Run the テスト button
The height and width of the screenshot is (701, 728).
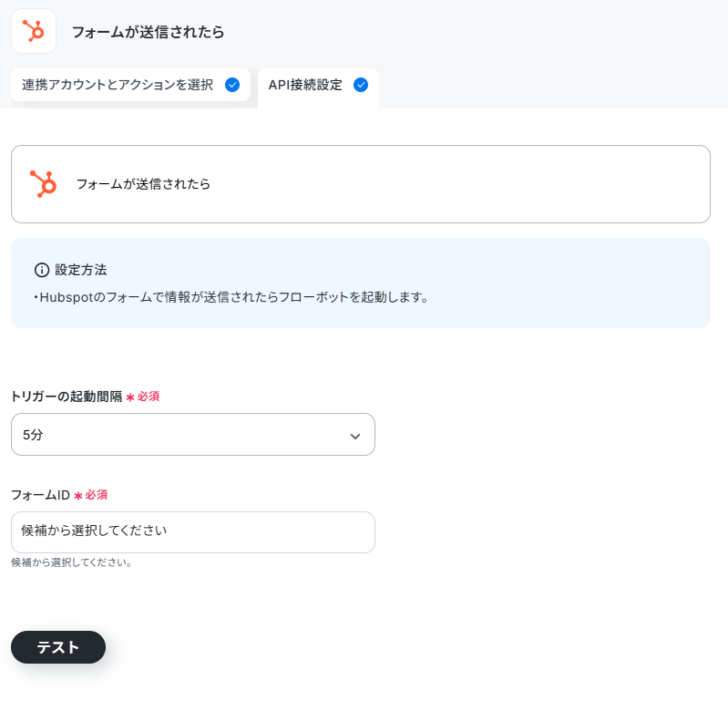[58, 647]
